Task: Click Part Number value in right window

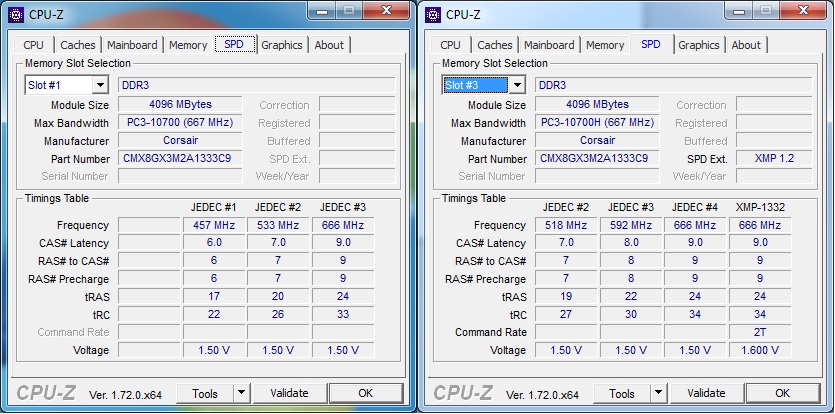Action: coord(597,158)
